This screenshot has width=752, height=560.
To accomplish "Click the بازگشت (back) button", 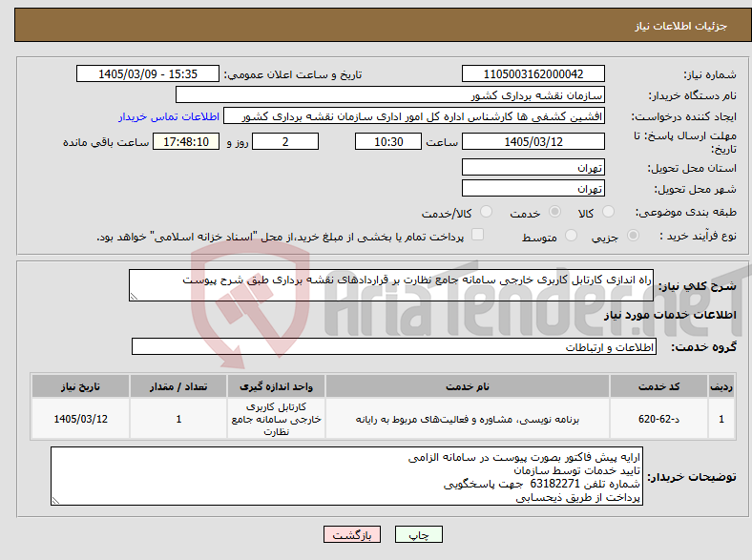I will pyautogui.click(x=352, y=534).
